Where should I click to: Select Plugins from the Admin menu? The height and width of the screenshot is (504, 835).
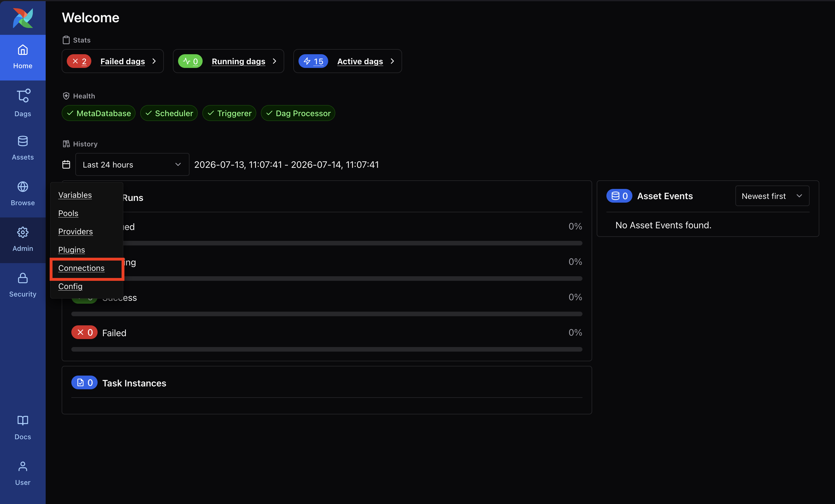pos(72,250)
